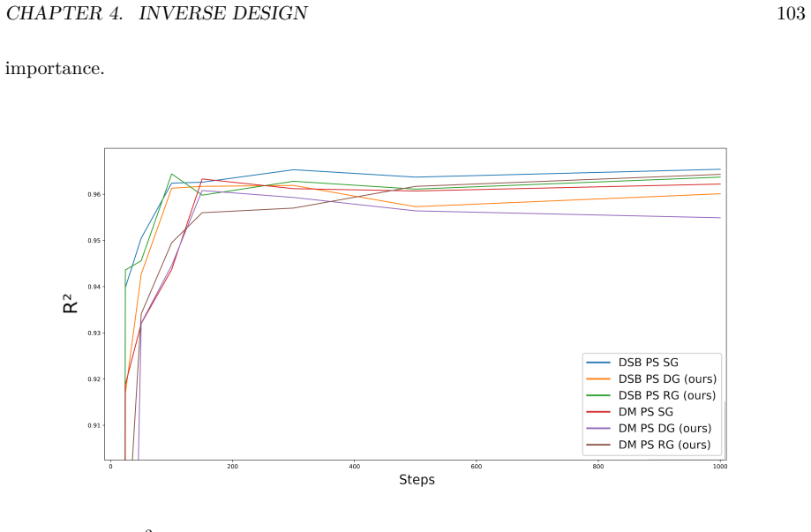Click x-axis tick label 800

pos(598,467)
